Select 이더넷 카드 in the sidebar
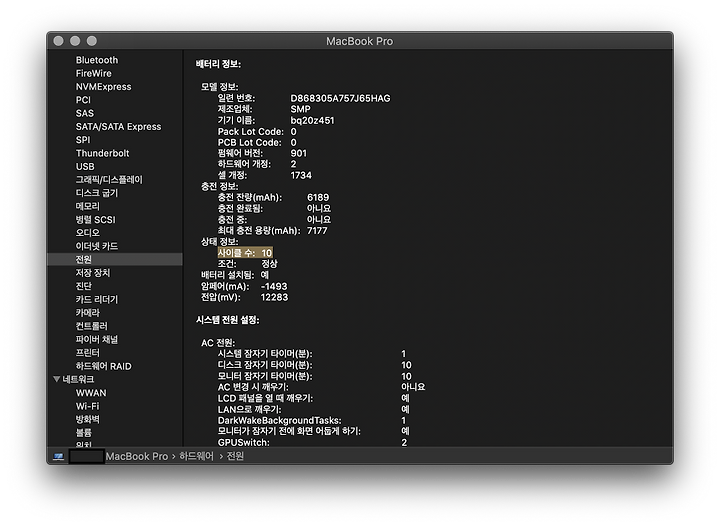The width and height of the screenshot is (720, 526). coord(96,246)
